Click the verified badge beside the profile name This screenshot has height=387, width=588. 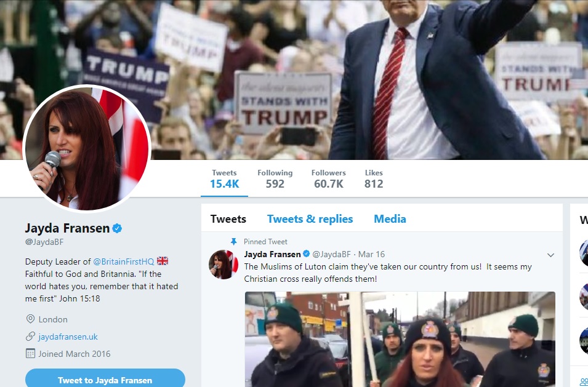(x=117, y=228)
